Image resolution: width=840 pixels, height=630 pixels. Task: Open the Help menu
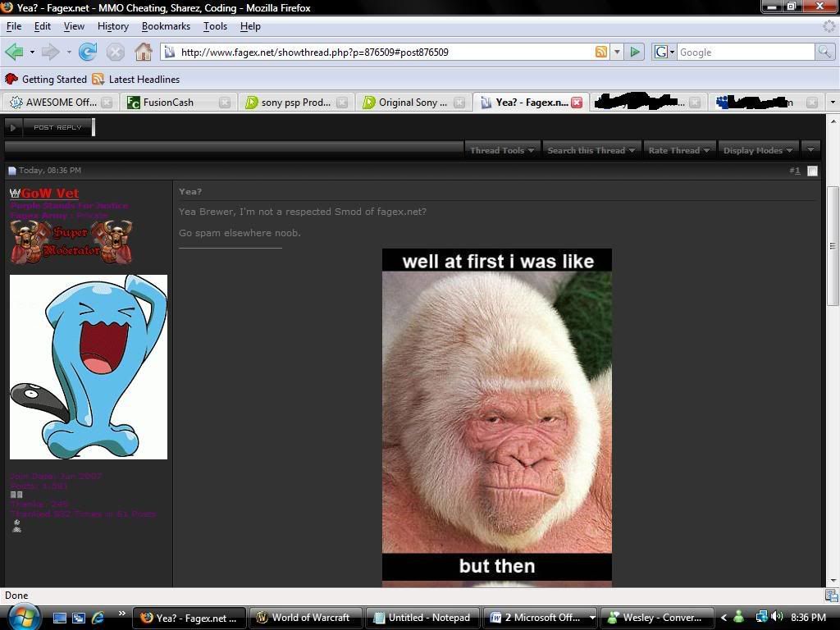tap(250, 26)
